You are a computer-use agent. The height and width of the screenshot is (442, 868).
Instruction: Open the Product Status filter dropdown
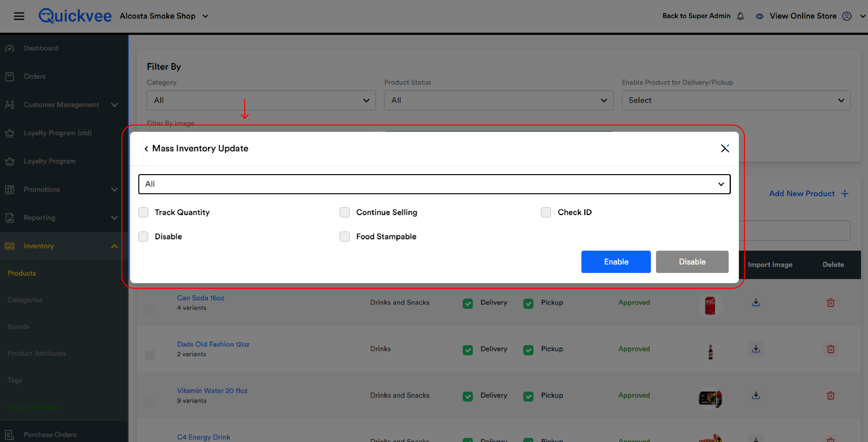[x=498, y=100]
